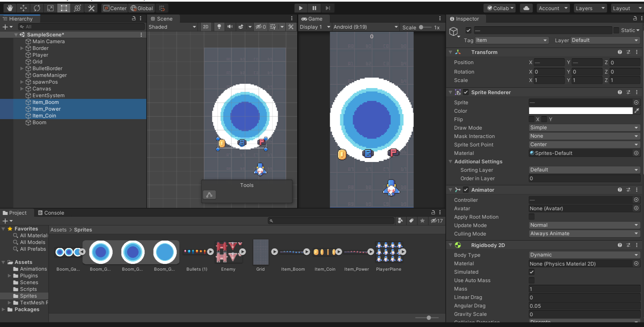The width and height of the screenshot is (644, 327).
Task: Open the Tag dropdown
Action: 512,40
